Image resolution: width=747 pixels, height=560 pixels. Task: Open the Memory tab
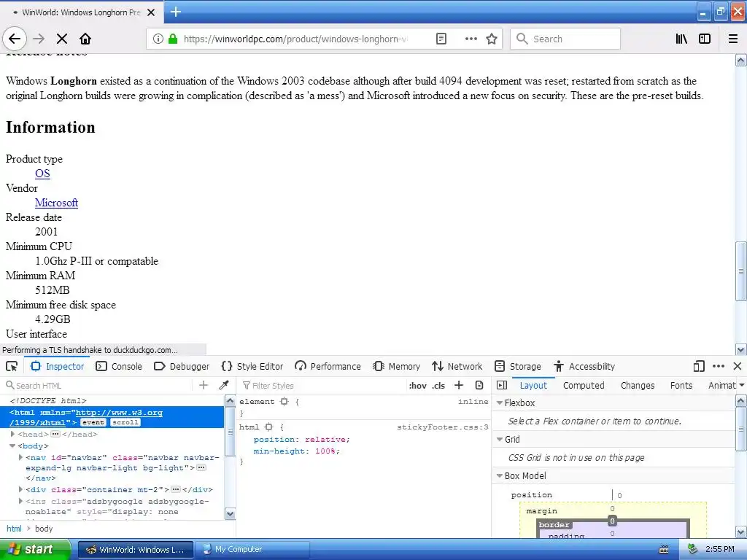tap(396, 366)
